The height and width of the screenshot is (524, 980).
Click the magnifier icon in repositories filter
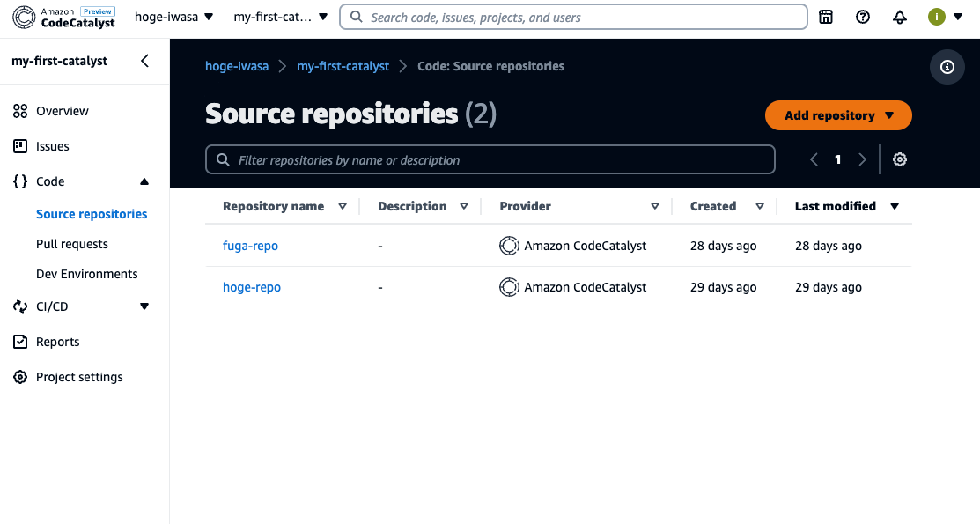[x=223, y=159]
